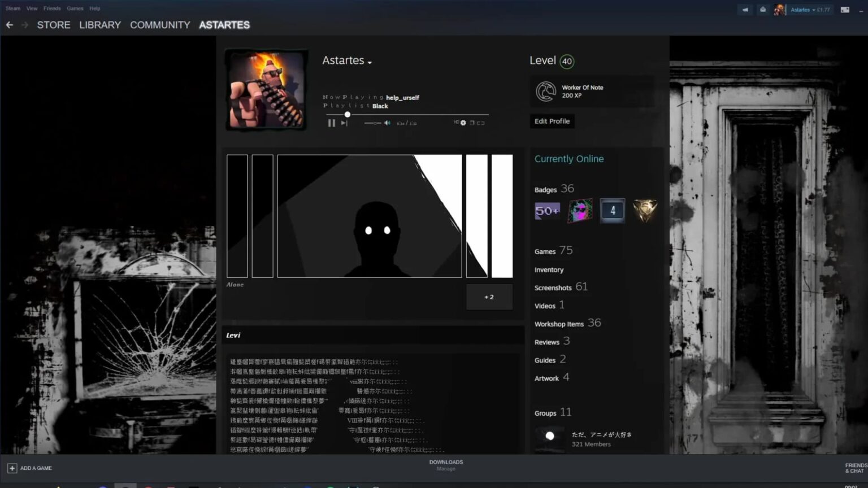Switch to the STORE tab

tap(53, 25)
